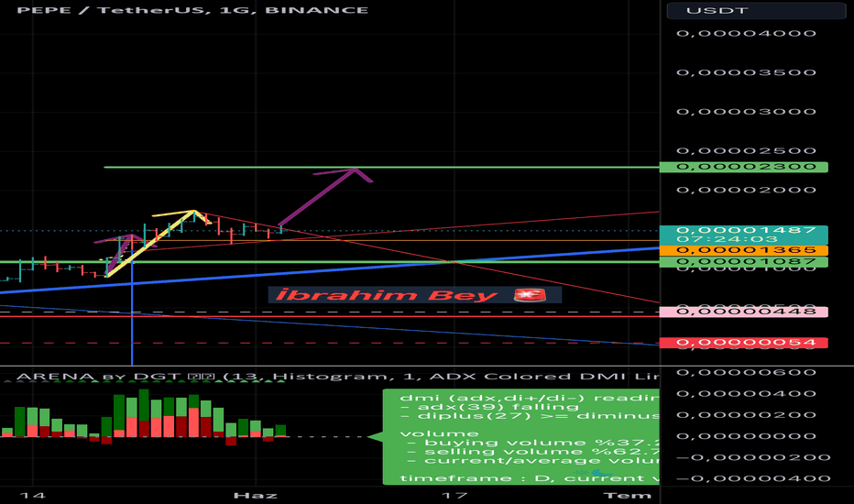Click the 0,00004000 price scale value
Image resolution: width=854 pixels, height=504 pixels.
[749, 34]
